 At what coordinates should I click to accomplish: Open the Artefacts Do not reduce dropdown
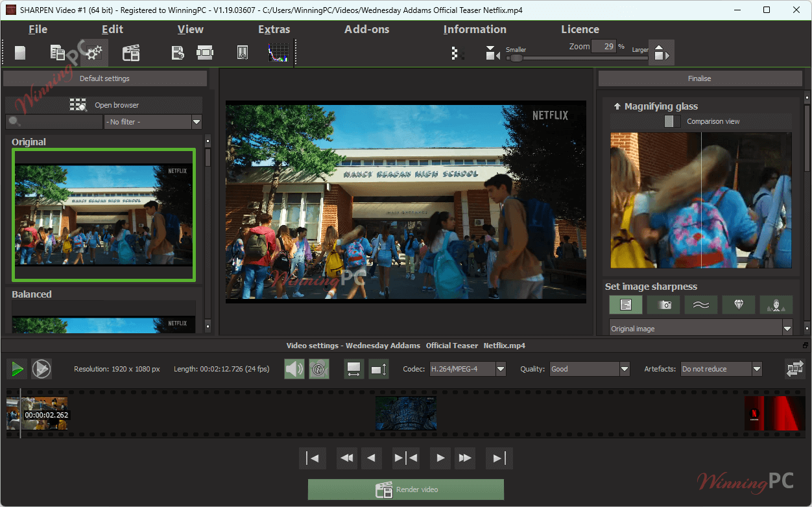point(721,369)
